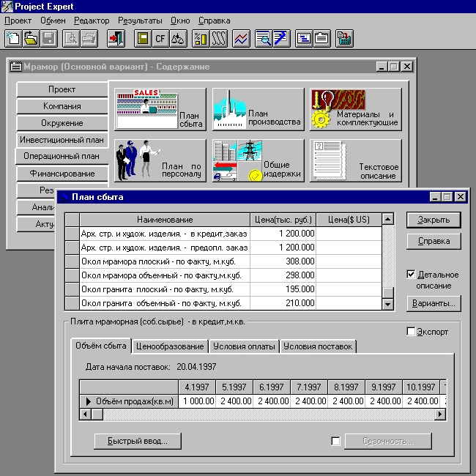Select the Проект section tab

tap(62, 89)
